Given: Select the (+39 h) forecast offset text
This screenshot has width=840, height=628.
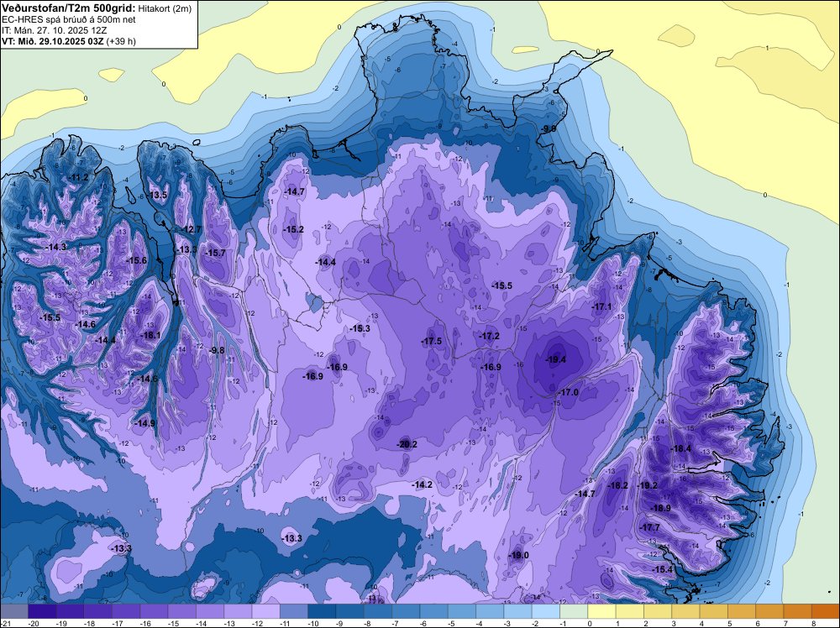Looking at the screenshot, I should coord(122,41).
